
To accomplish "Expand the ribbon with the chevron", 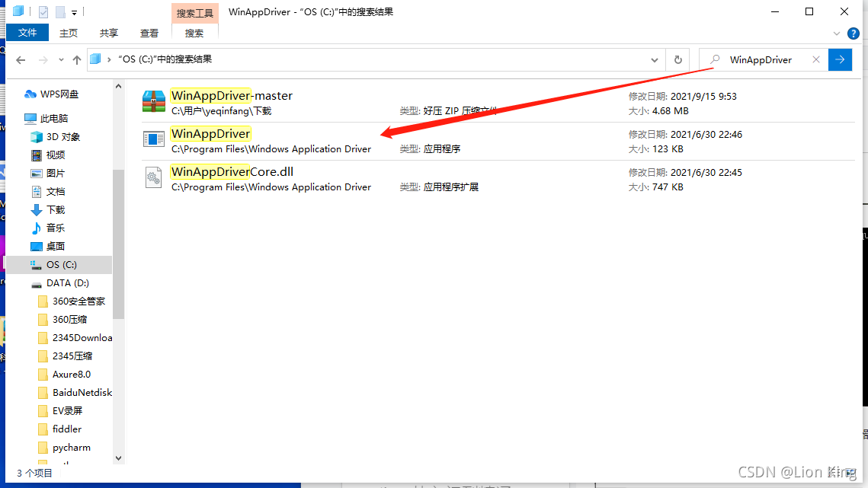I will [x=837, y=33].
